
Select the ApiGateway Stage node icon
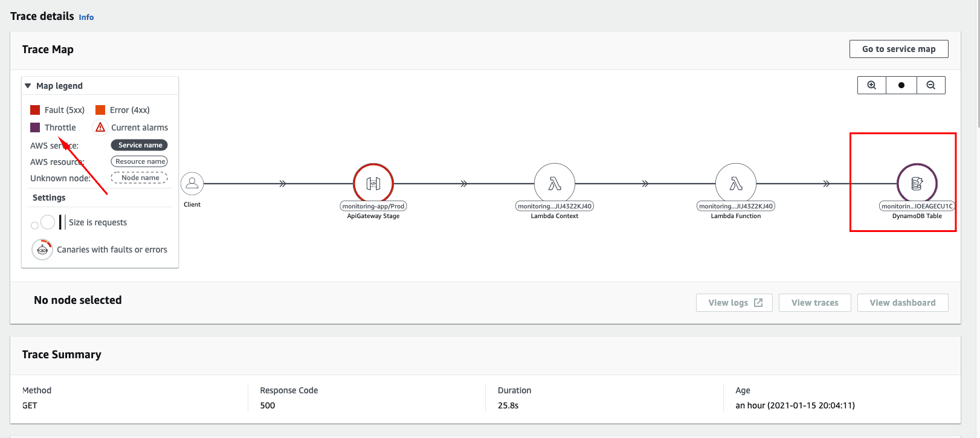click(x=373, y=184)
